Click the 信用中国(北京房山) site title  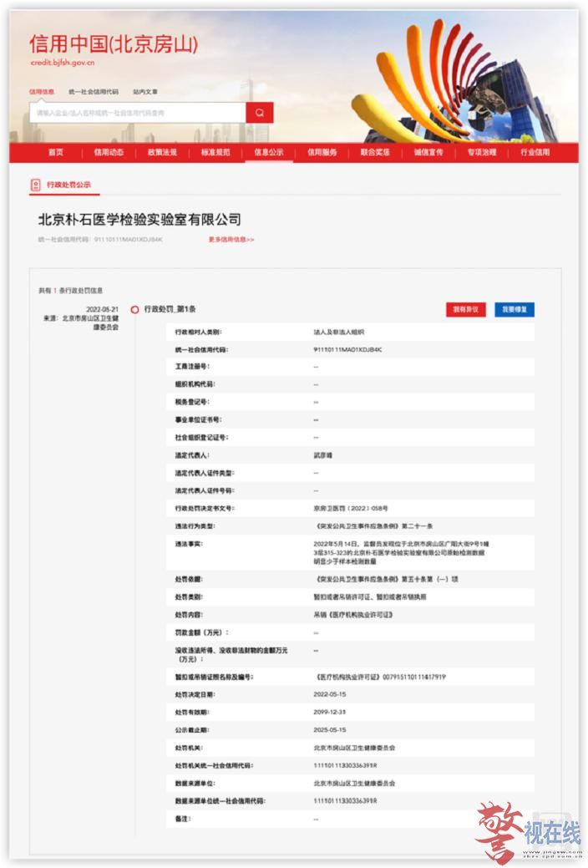pos(114,43)
